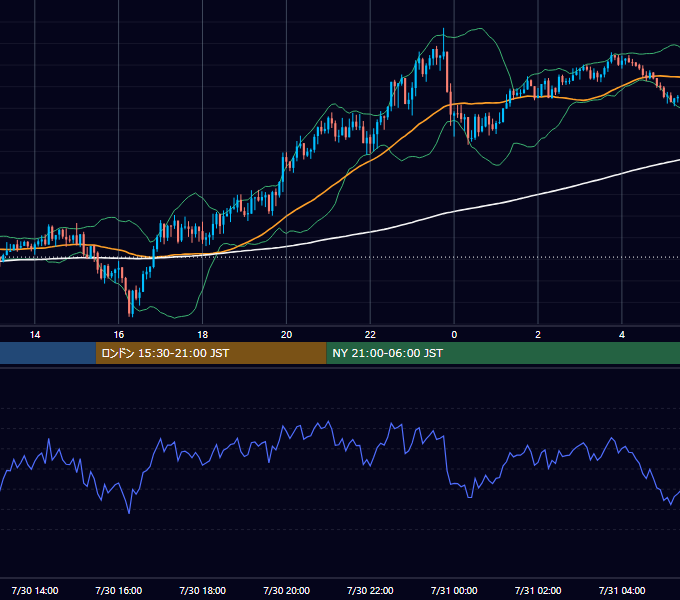Click the 16 hour label on price chart axis
680x600 pixels.
(x=118, y=335)
